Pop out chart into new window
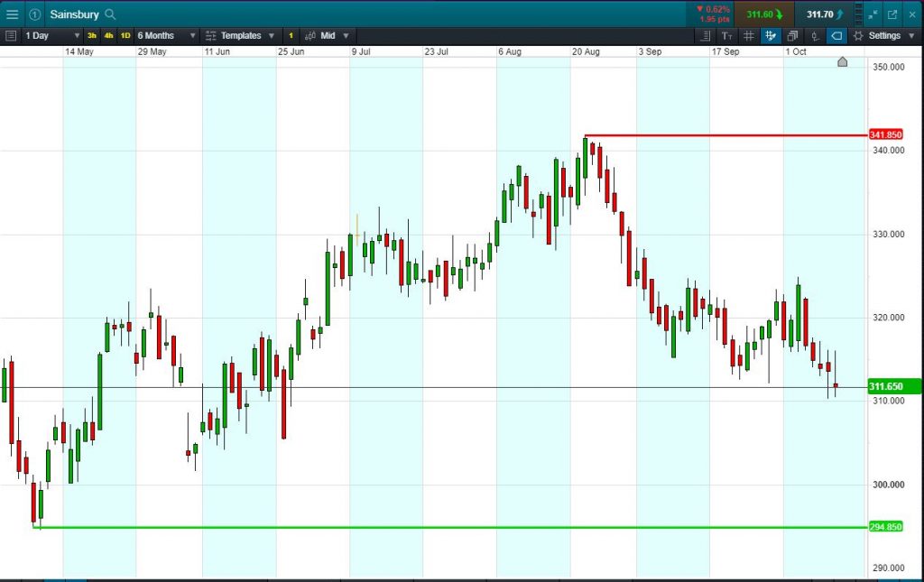The height and width of the screenshot is (582, 924). (x=892, y=14)
